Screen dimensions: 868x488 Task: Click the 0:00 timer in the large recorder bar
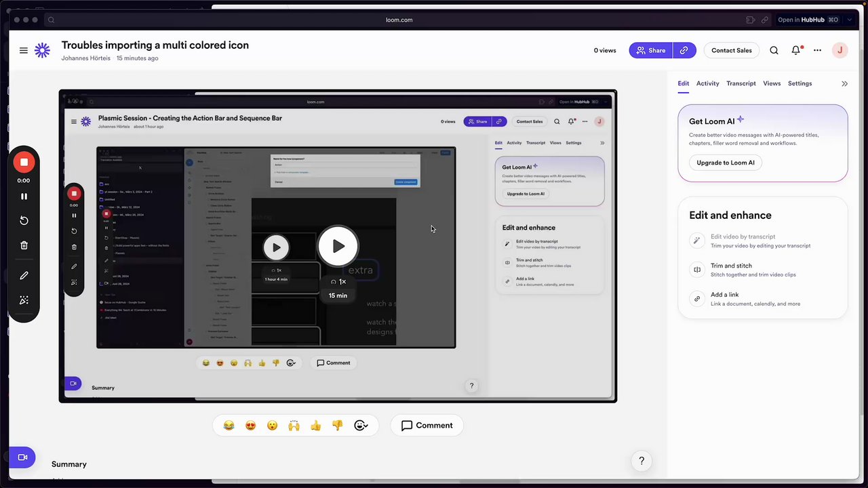(24, 180)
